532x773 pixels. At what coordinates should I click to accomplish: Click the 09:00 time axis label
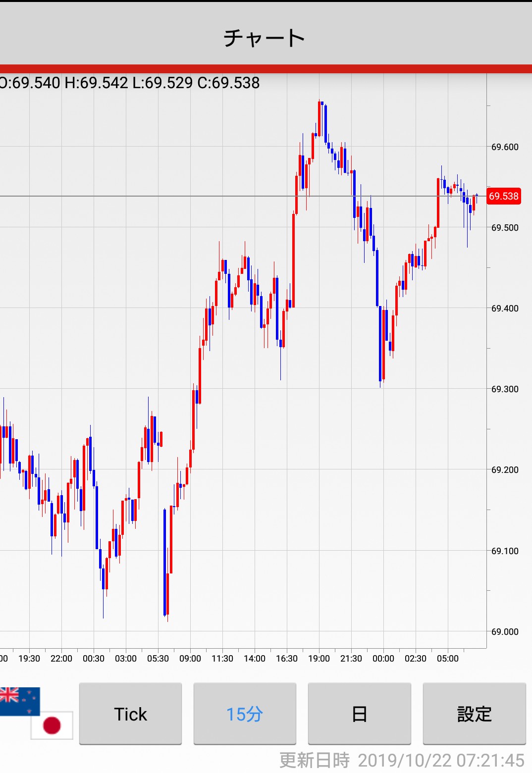190,659
